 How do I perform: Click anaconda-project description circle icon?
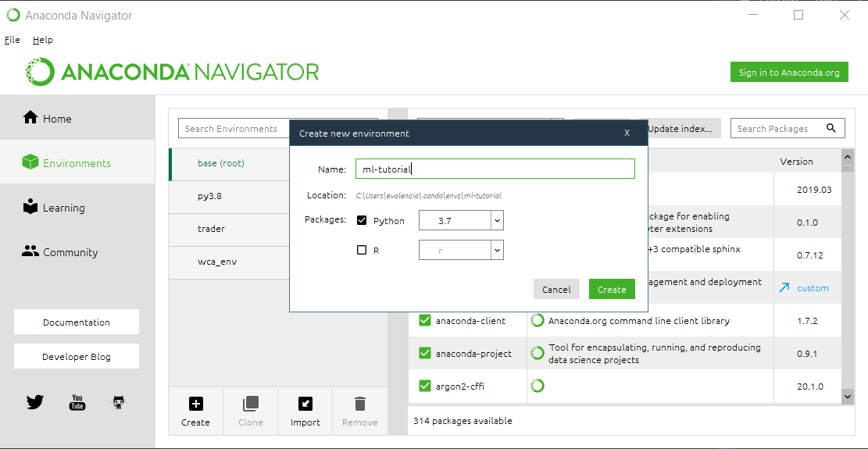click(x=537, y=353)
